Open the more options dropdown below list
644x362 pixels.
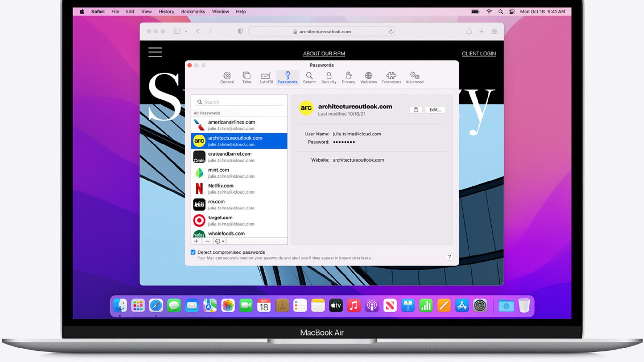click(x=220, y=241)
